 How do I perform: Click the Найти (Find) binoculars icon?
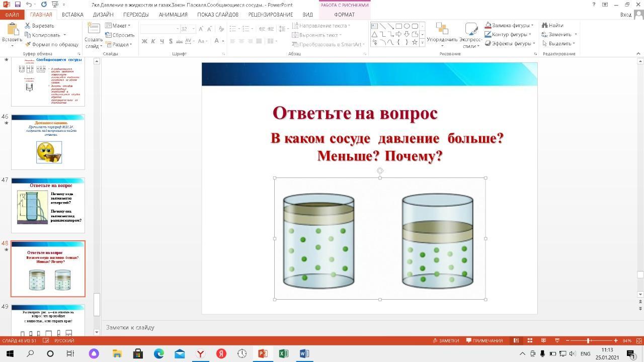[544, 25]
